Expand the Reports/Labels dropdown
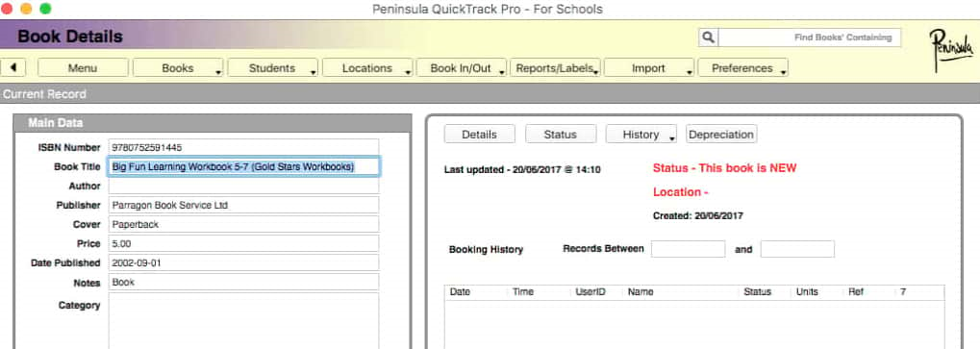 click(x=555, y=68)
